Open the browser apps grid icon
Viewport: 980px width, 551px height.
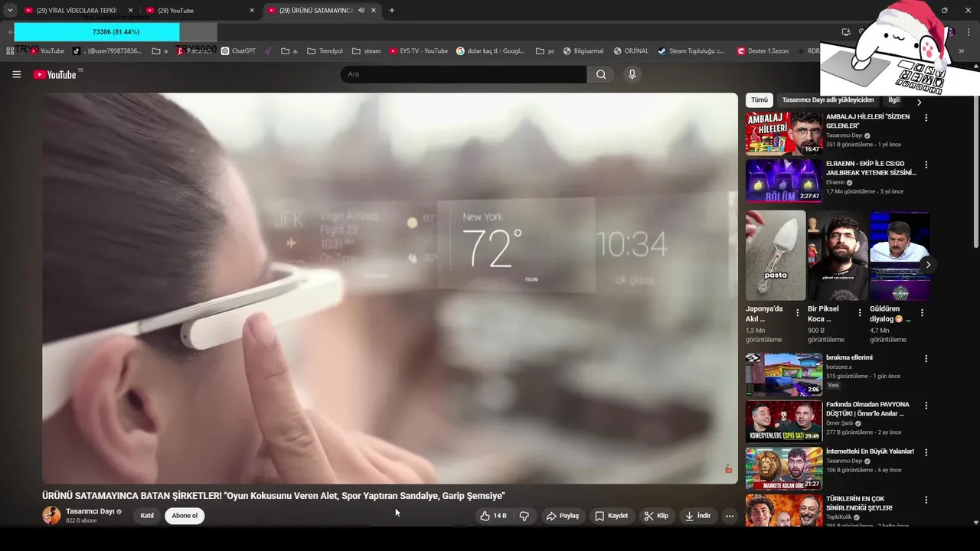(10, 51)
